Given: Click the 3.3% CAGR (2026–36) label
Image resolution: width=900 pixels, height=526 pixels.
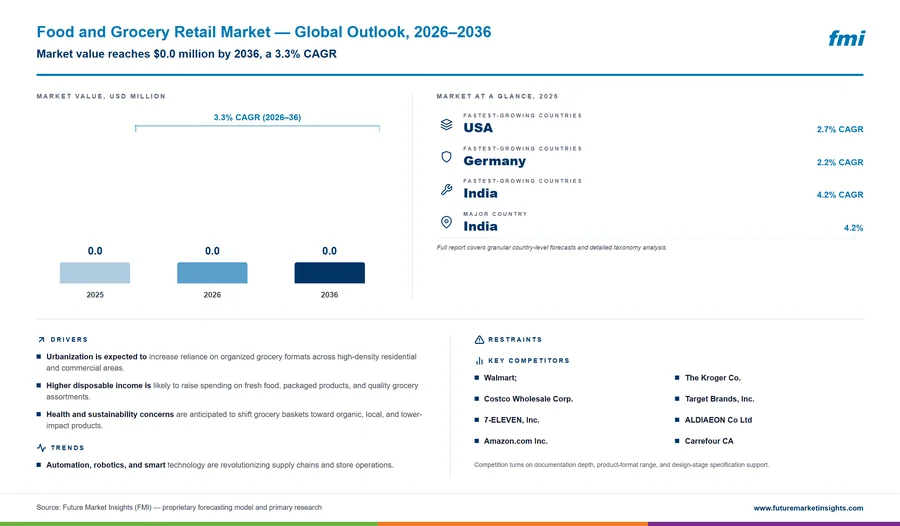Looking at the screenshot, I should [257, 117].
